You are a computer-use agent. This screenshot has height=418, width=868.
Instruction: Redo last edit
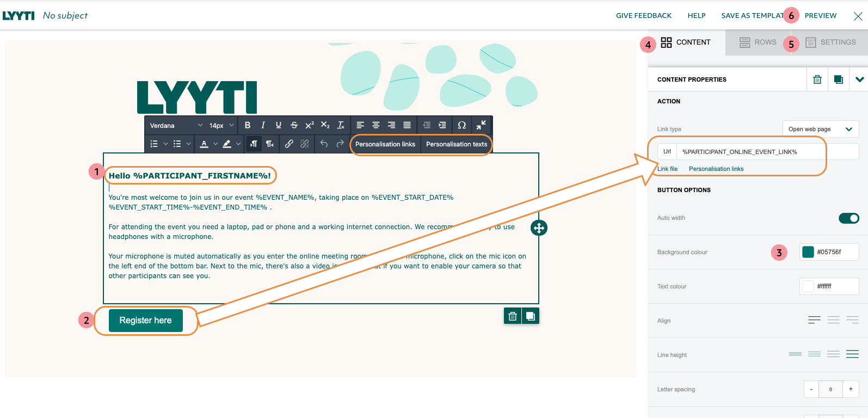pos(340,144)
